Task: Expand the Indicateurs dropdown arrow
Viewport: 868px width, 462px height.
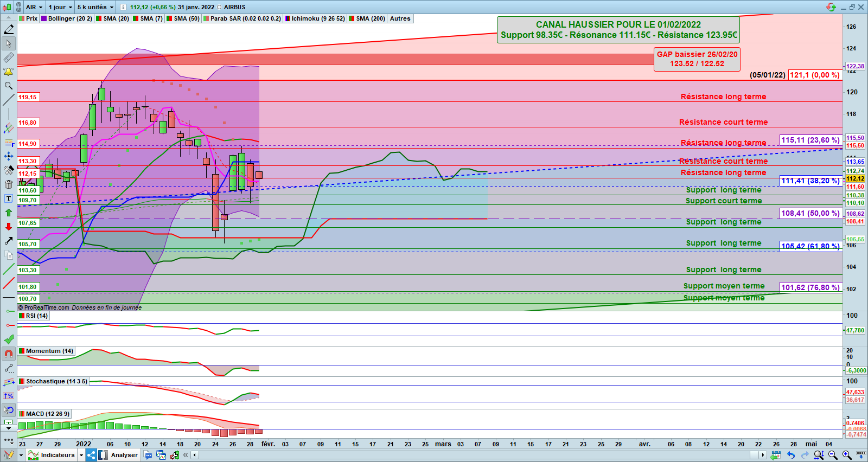Action: click(81, 455)
